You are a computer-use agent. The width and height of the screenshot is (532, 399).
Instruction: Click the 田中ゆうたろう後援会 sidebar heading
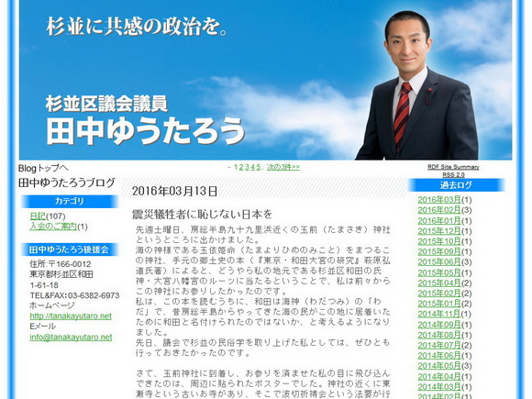pyautogui.click(x=70, y=249)
